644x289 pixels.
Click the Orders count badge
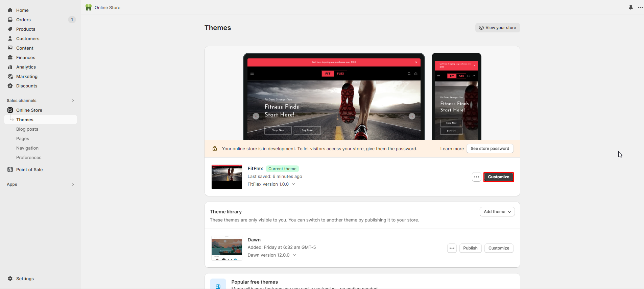click(x=72, y=20)
